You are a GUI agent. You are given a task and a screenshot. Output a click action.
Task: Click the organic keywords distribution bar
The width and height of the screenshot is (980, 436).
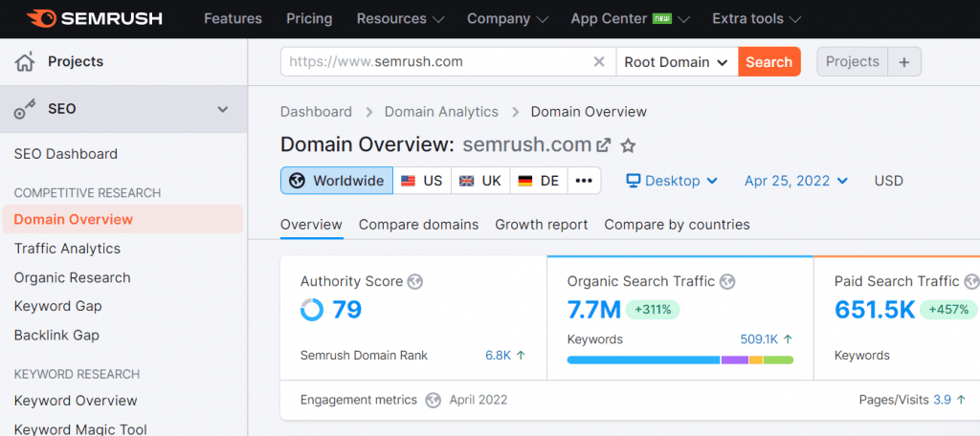click(679, 360)
